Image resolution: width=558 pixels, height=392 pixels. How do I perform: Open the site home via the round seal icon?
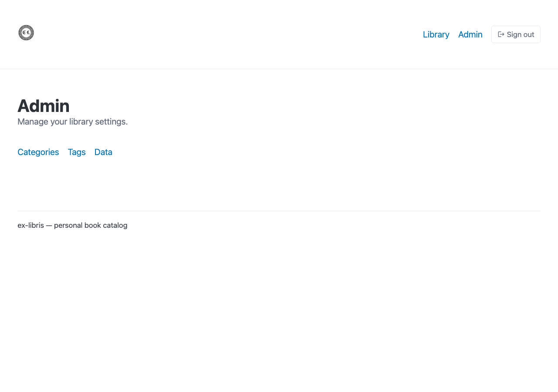tap(26, 33)
